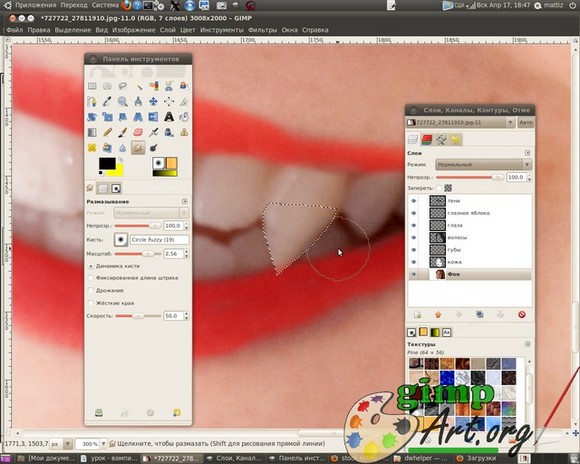Image resolution: width=580 pixels, height=464 pixels.
Task: Select the Crop tool
Action: (x=184, y=101)
